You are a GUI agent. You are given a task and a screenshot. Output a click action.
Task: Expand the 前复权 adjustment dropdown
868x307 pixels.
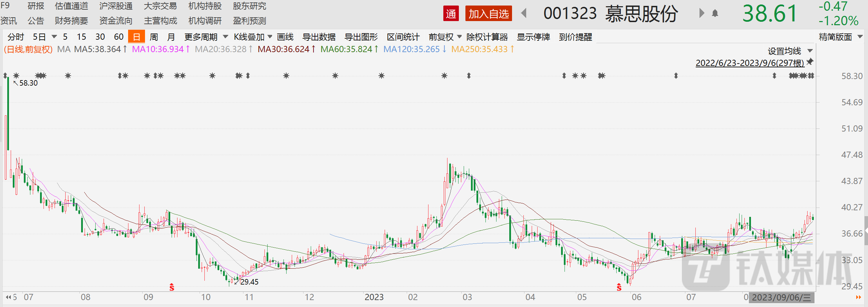pyautogui.click(x=445, y=37)
